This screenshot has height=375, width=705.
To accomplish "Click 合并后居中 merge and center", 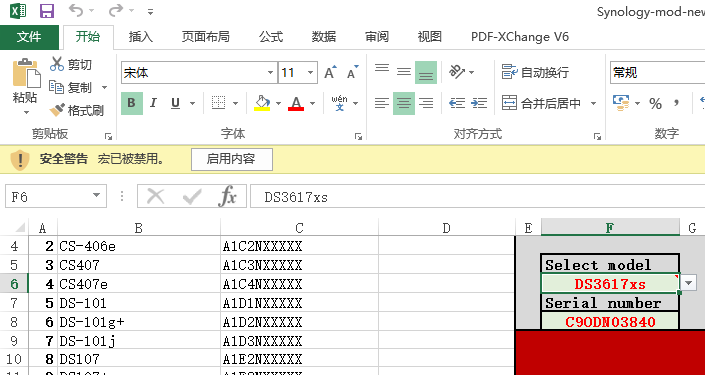I will 542,104.
